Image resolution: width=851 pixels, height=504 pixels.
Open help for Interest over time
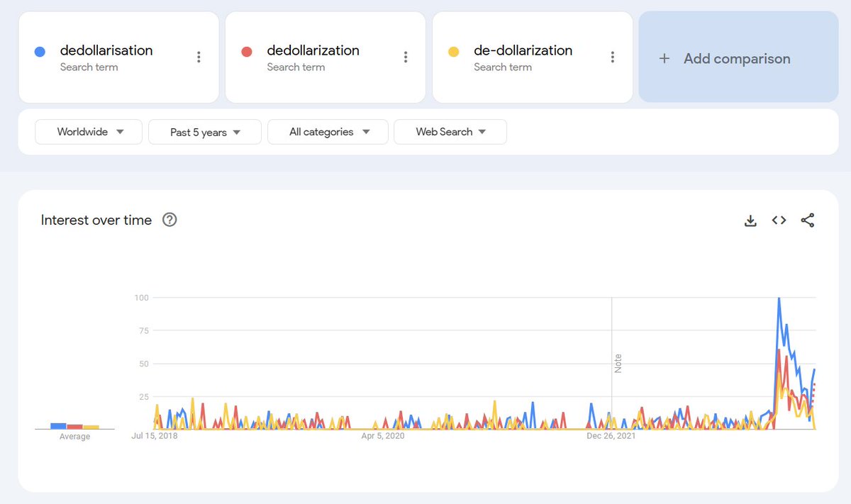(x=169, y=220)
